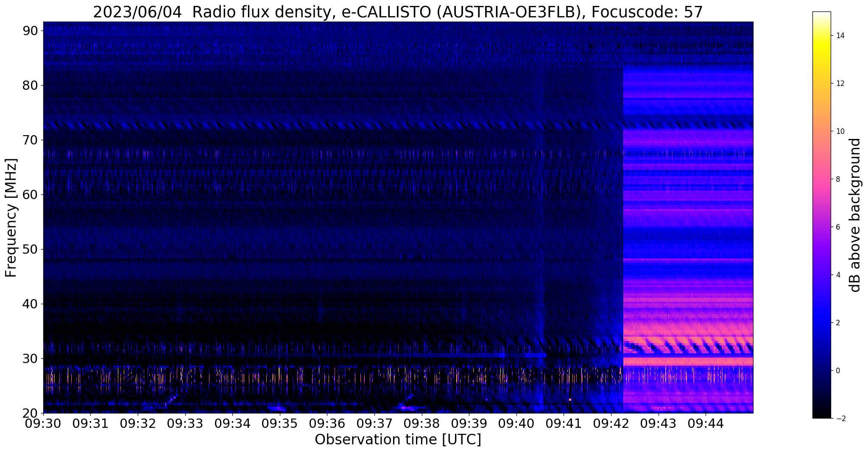Click the 'Frequency [MHz]' axis label
The image size is (868, 452).
coord(11,218)
